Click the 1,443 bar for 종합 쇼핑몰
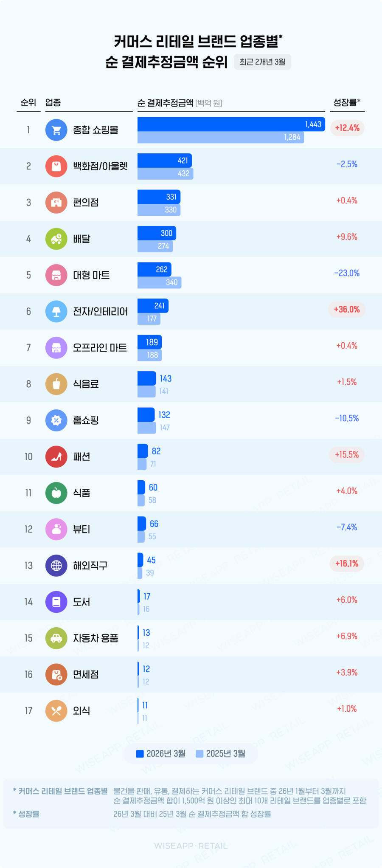382x868 pixels. click(x=231, y=124)
